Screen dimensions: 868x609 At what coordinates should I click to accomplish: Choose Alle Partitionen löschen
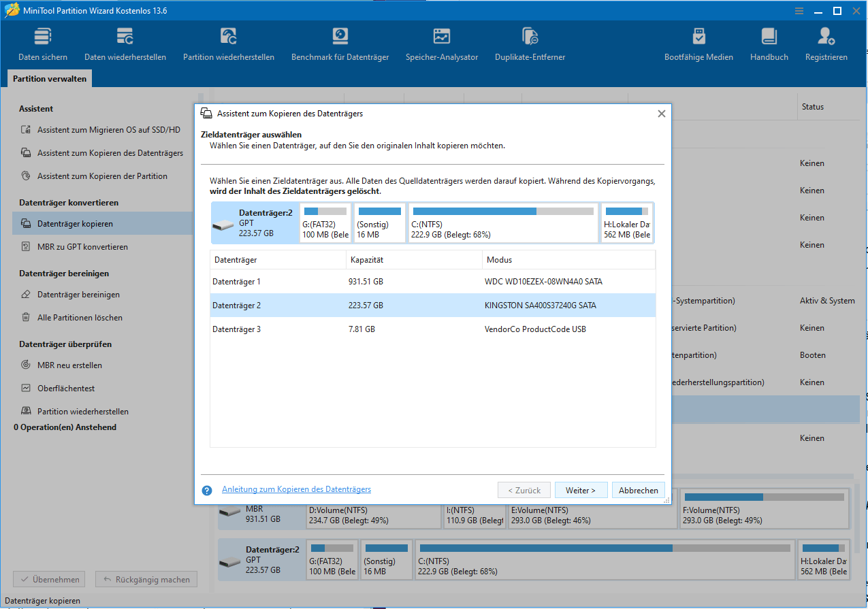click(80, 318)
